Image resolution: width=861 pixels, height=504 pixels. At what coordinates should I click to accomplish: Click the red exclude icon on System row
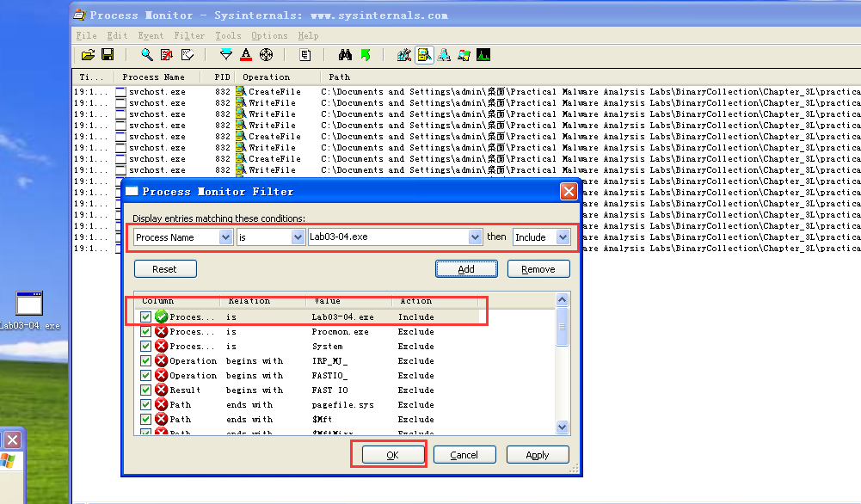(161, 346)
